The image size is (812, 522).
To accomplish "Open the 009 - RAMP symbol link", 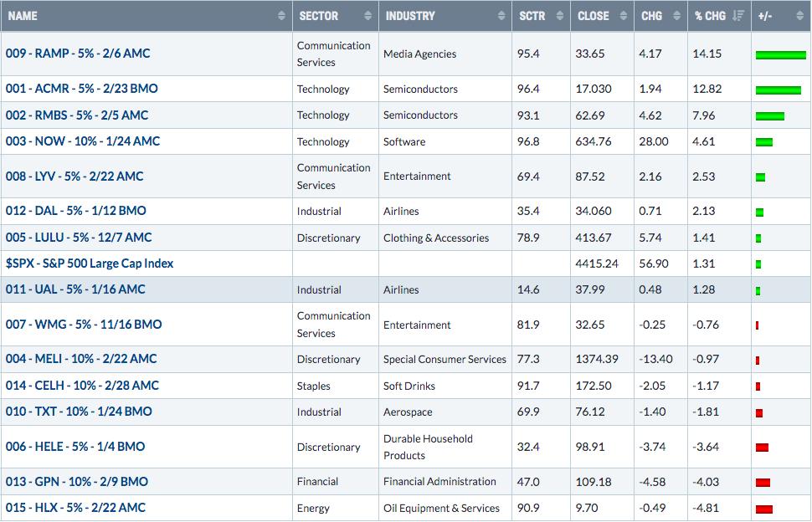I will coord(78,54).
